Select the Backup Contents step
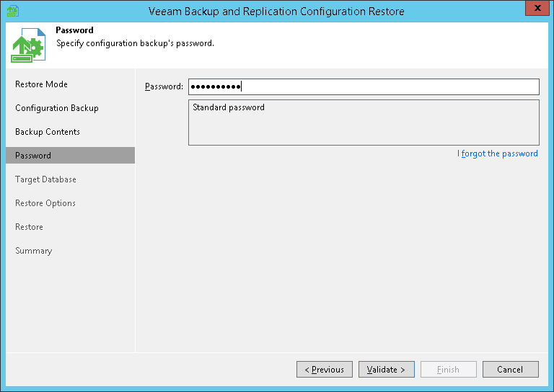 pyautogui.click(x=48, y=132)
